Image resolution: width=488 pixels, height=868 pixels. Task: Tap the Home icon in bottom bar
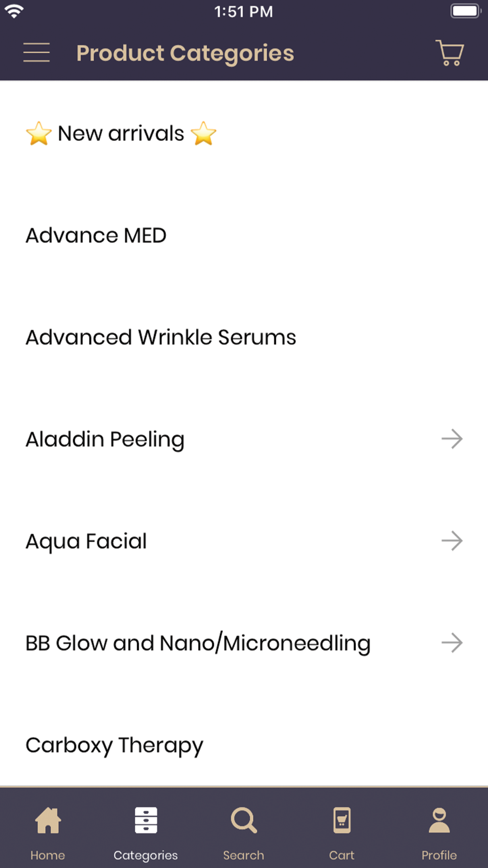[48, 820]
